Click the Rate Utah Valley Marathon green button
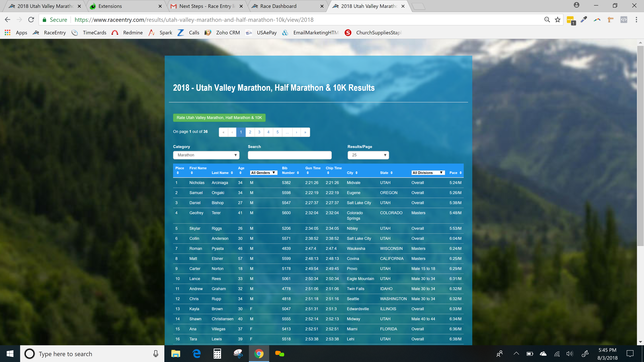Image resolution: width=644 pixels, height=362 pixels. (x=219, y=118)
